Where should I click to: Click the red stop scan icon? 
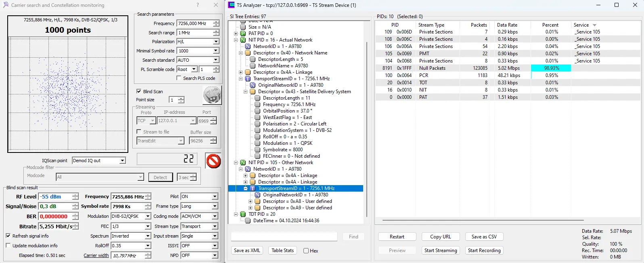tap(213, 161)
